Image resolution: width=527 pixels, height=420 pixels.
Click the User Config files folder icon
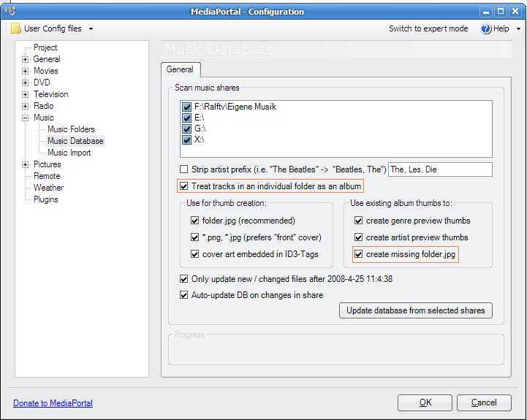[x=16, y=28]
